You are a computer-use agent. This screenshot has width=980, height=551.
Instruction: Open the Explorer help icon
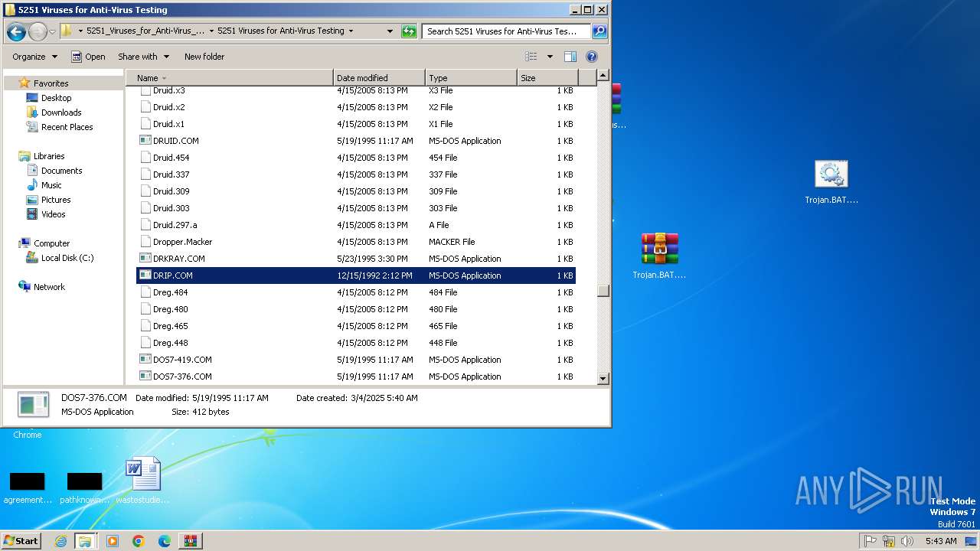[591, 57]
